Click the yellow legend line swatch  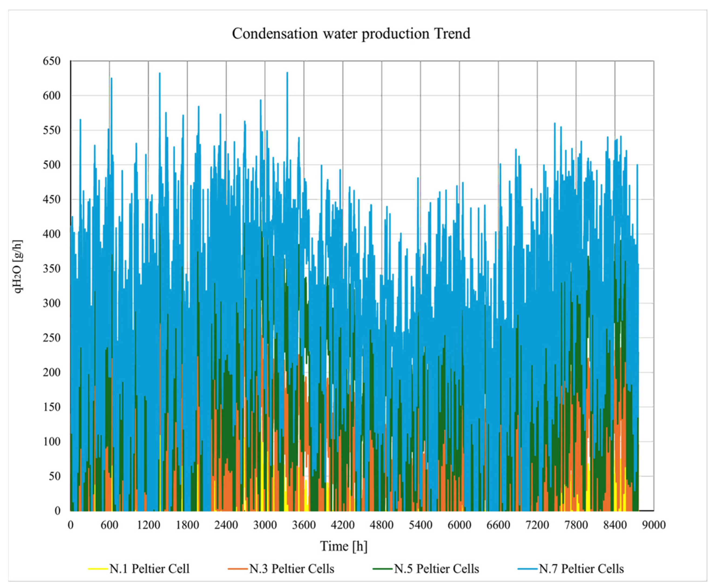98,569
